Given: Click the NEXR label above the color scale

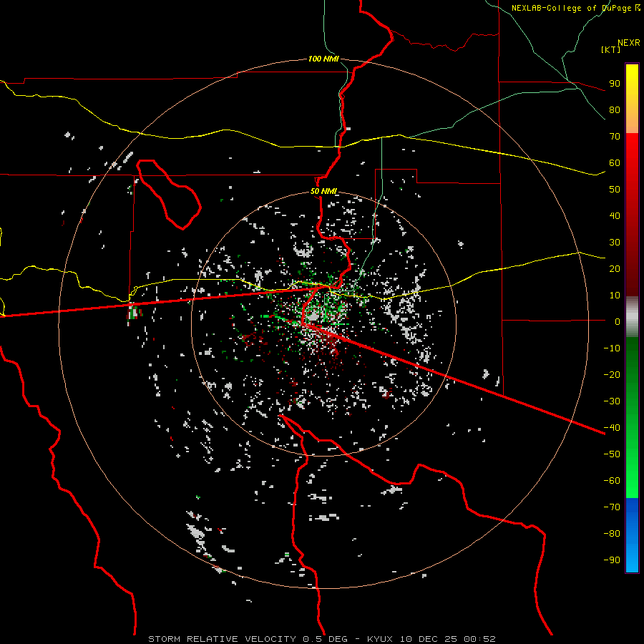Looking at the screenshot, I should (629, 43).
